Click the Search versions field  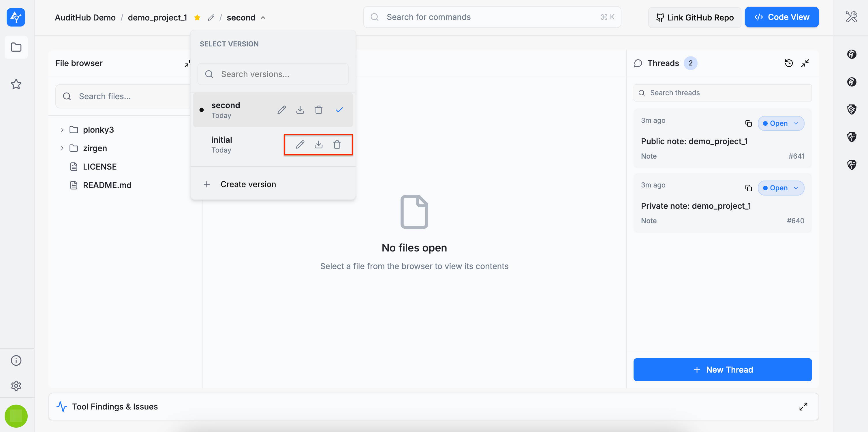273,74
